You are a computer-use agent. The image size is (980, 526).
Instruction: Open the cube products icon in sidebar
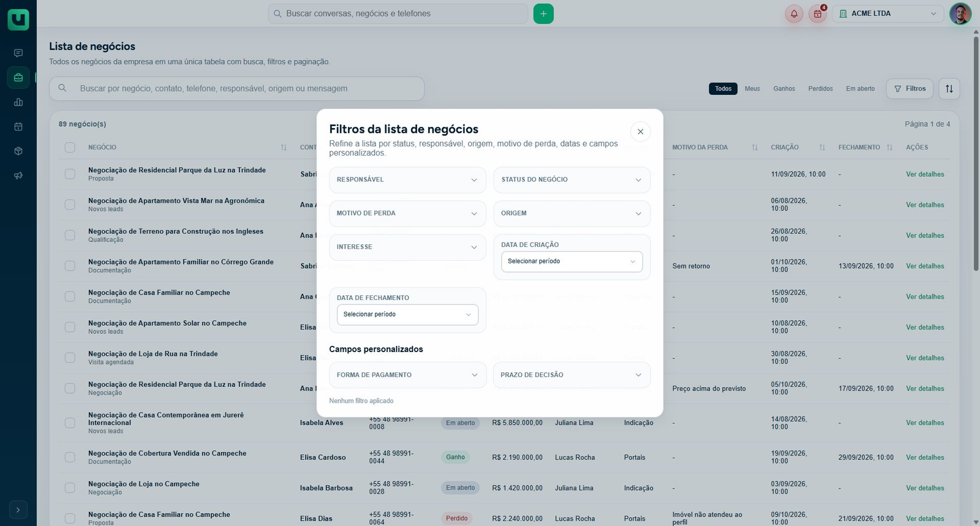18,151
